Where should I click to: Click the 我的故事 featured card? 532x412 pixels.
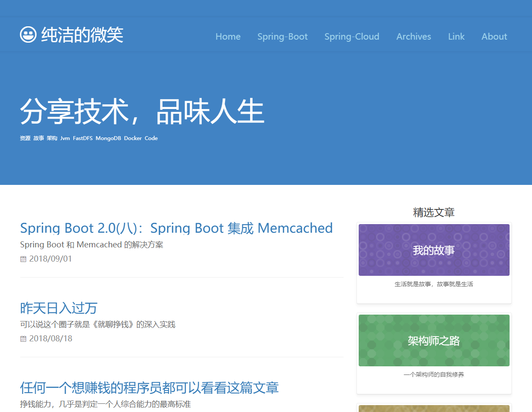434,250
